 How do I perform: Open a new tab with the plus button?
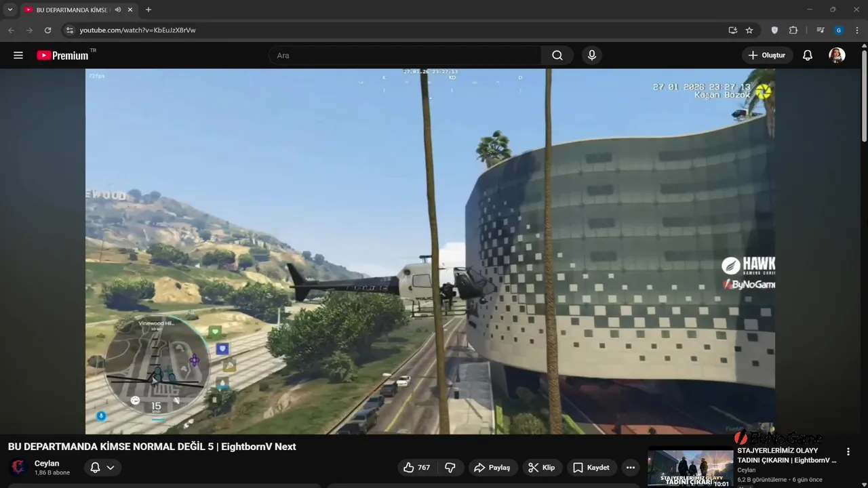(149, 9)
